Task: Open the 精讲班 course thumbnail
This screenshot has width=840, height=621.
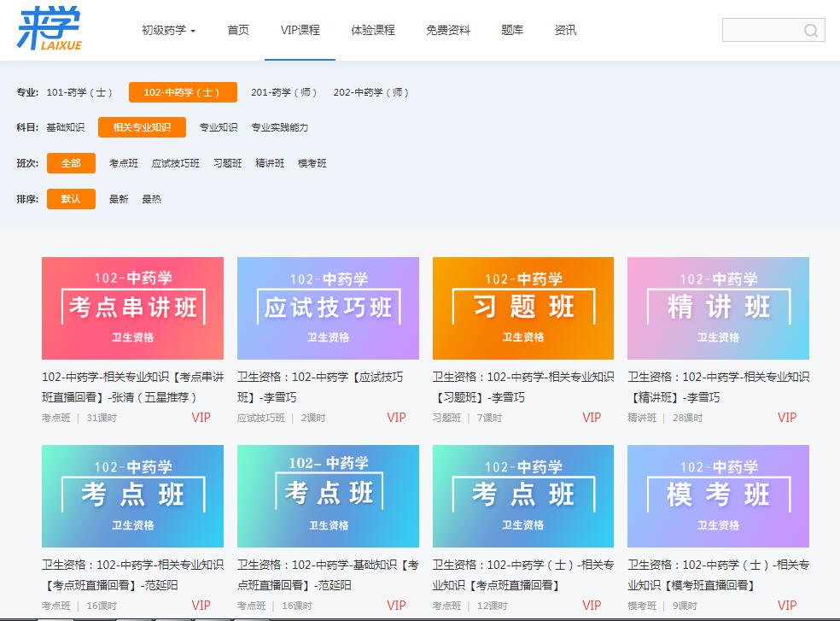Action: 718,308
